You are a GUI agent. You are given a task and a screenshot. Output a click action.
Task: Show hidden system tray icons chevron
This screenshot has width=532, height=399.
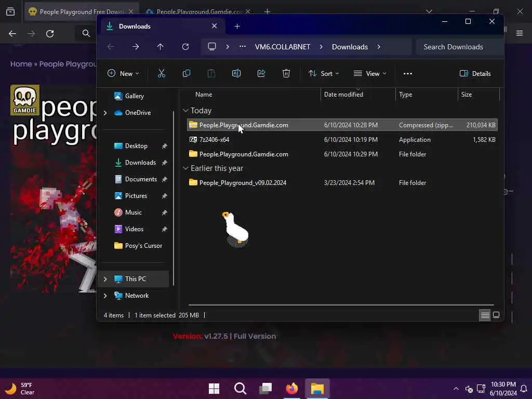coord(456,389)
